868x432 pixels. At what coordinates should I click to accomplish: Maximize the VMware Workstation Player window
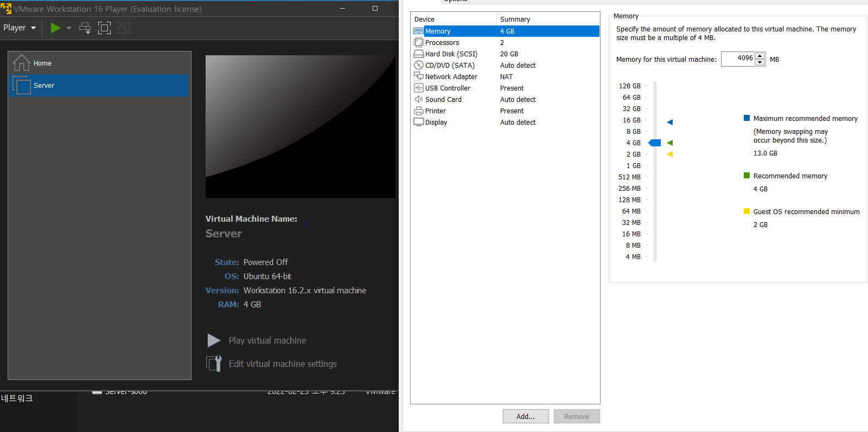coord(375,8)
